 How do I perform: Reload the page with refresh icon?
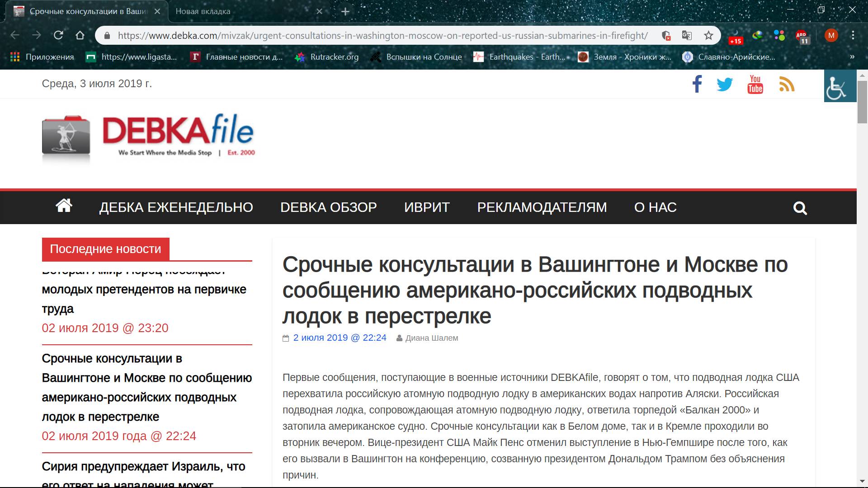pyautogui.click(x=58, y=35)
